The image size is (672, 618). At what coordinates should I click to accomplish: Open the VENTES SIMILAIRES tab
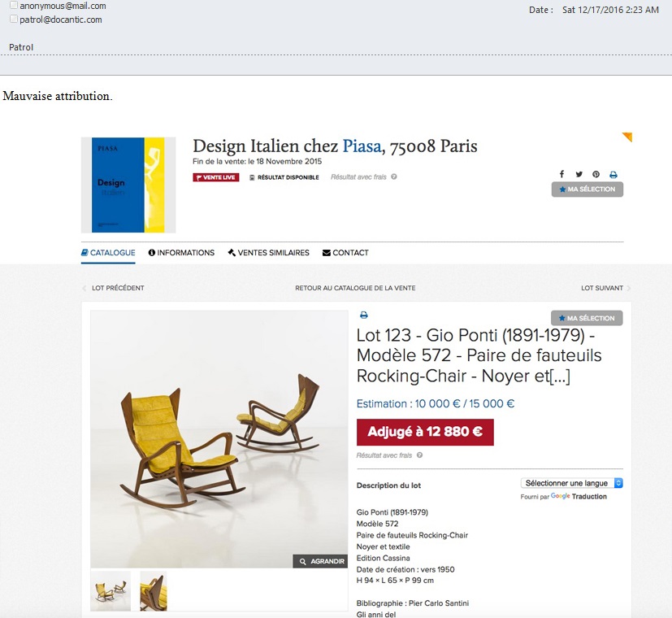click(268, 253)
